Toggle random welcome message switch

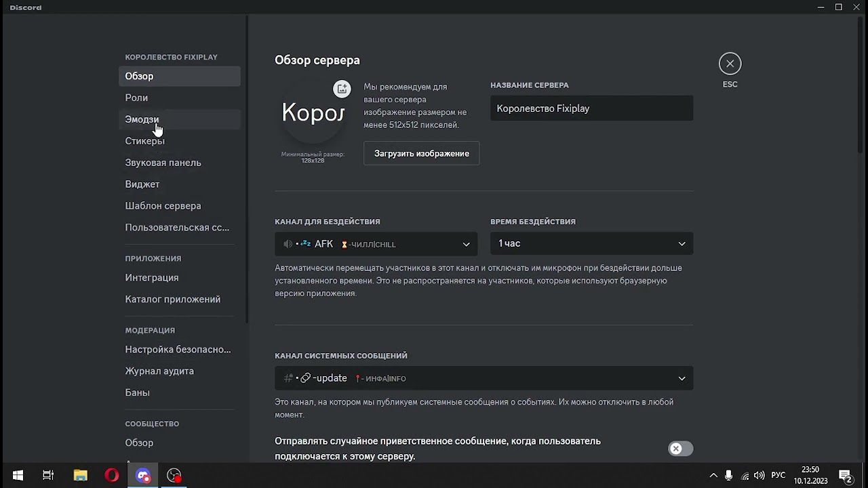680,449
